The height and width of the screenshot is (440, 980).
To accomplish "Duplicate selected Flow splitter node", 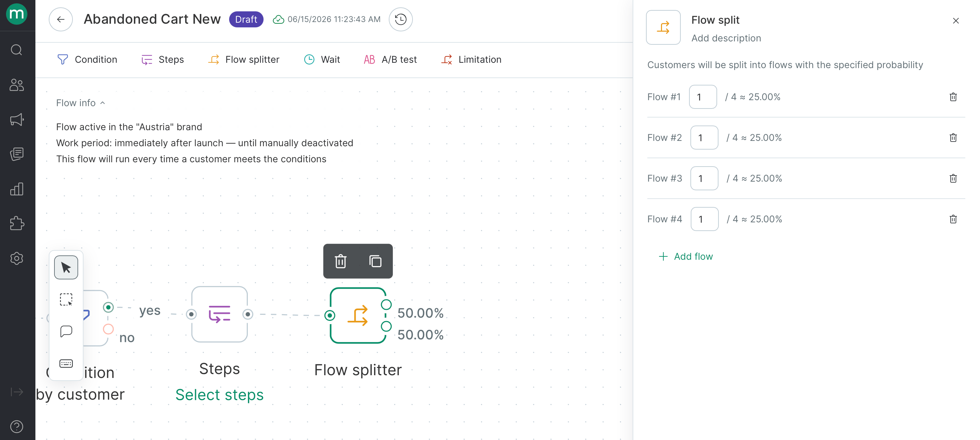I will tap(375, 261).
